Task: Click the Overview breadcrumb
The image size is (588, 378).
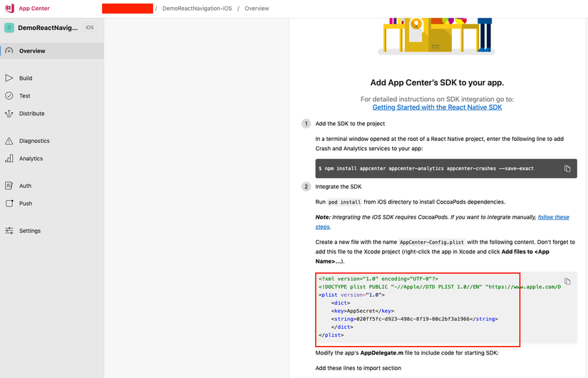Action: [257, 9]
